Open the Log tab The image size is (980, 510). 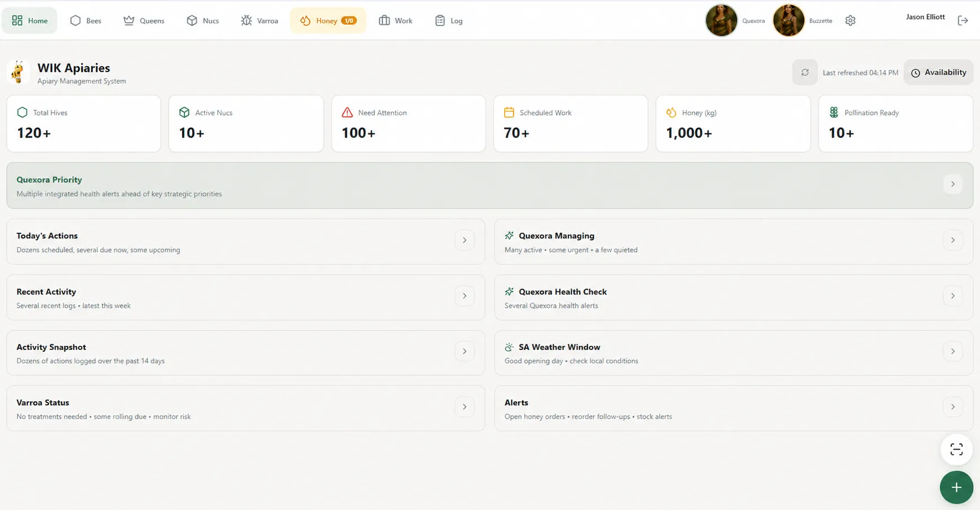pyautogui.click(x=449, y=21)
